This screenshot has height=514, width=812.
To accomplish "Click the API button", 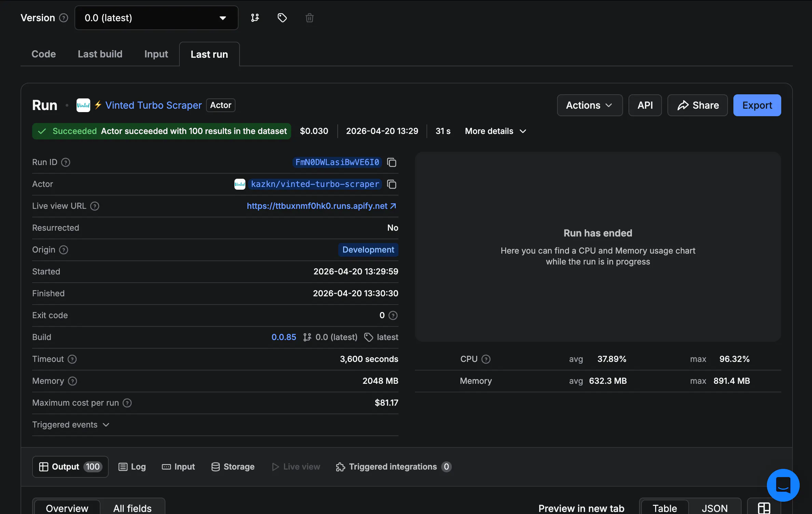I will click(x=645, y=105).
